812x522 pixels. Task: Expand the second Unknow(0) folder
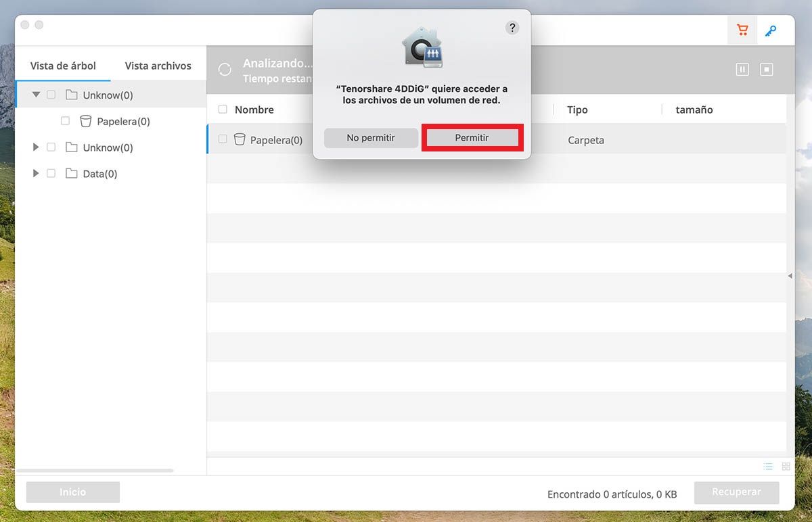[x=36, y=147]
